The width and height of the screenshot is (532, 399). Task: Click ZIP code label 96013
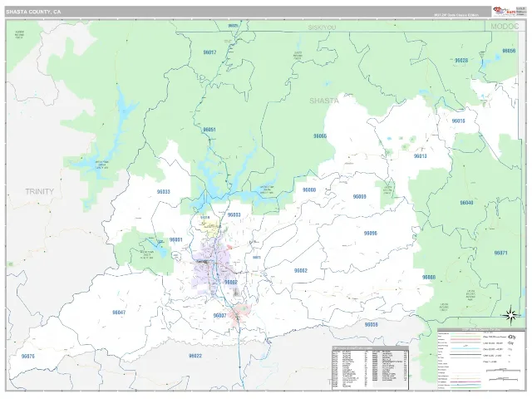(x=421, y=156)
